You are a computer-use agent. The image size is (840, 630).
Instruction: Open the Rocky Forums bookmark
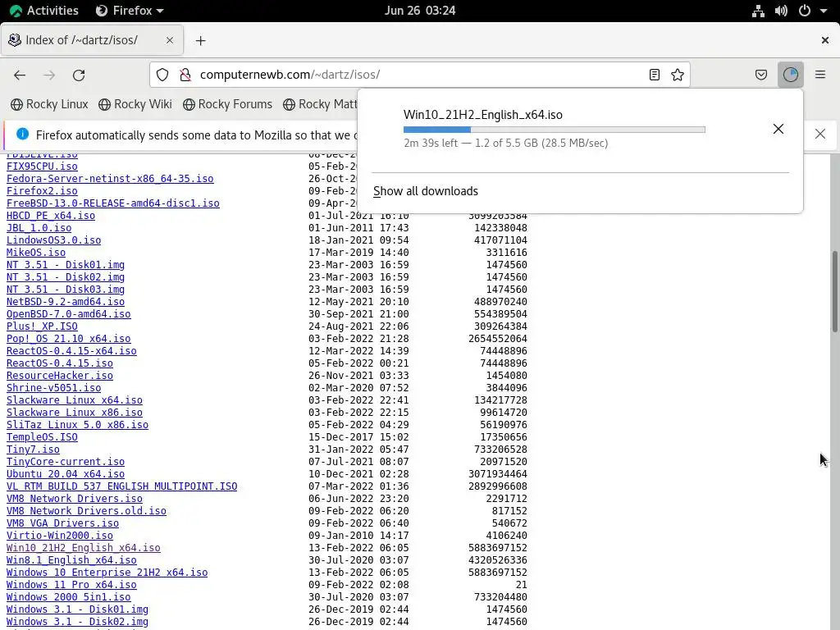pos(228,104)
